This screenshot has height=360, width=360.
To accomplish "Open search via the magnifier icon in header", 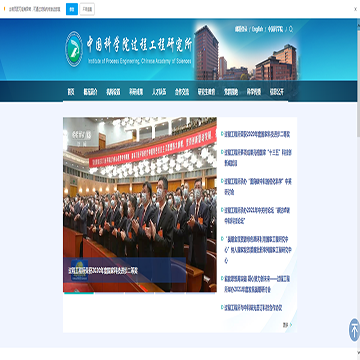I will click(x=291, y=29).
